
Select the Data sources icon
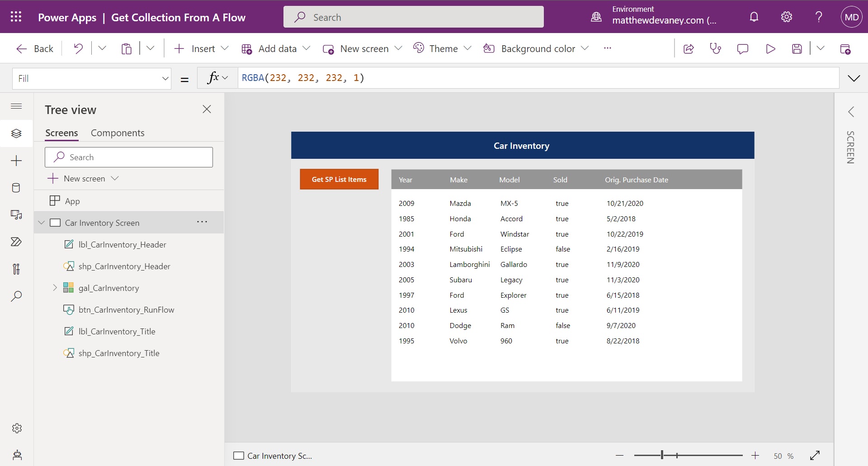pos(16,188)
